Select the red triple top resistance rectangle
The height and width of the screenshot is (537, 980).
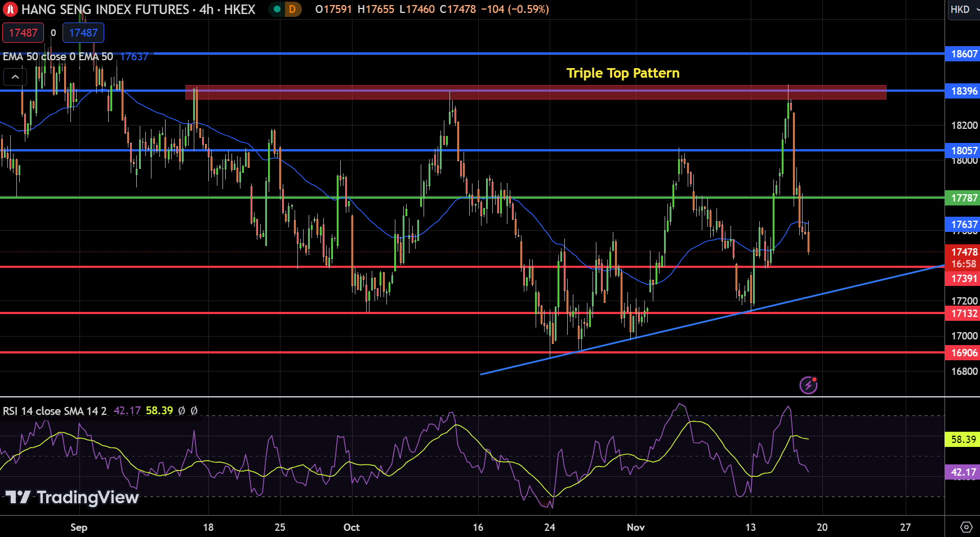pos(536,92)
